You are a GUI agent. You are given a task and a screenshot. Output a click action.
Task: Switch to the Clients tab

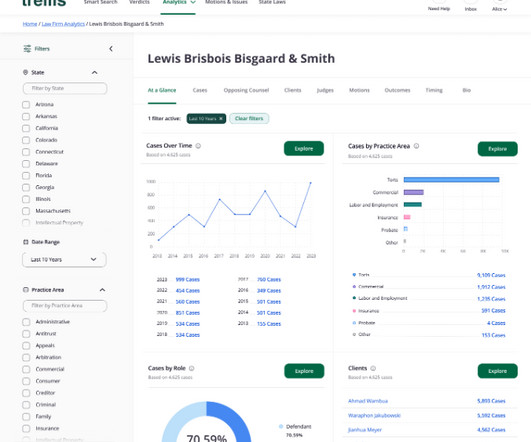(x=293, y=90)
